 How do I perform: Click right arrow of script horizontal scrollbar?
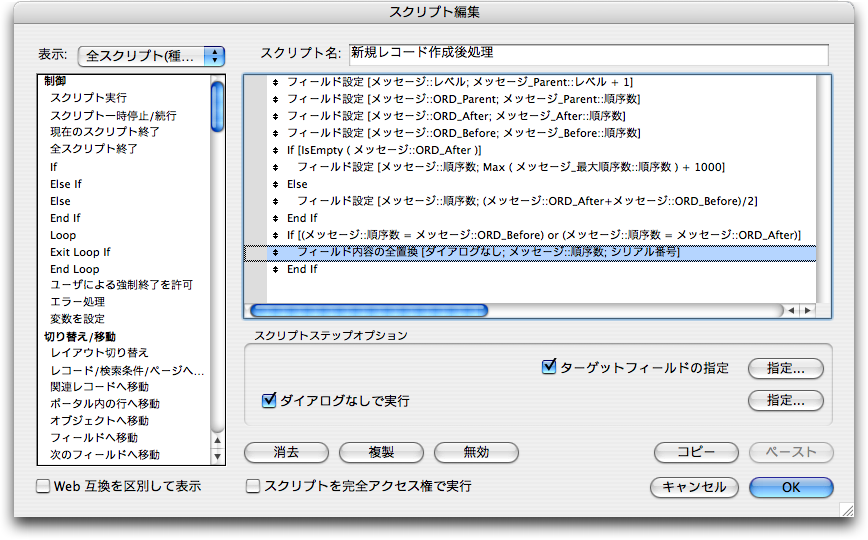pyautogui.click(x=808, y=311)
